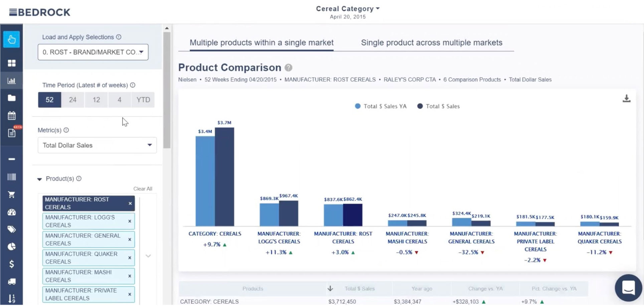Click the Year ago column header

[422, 289]
